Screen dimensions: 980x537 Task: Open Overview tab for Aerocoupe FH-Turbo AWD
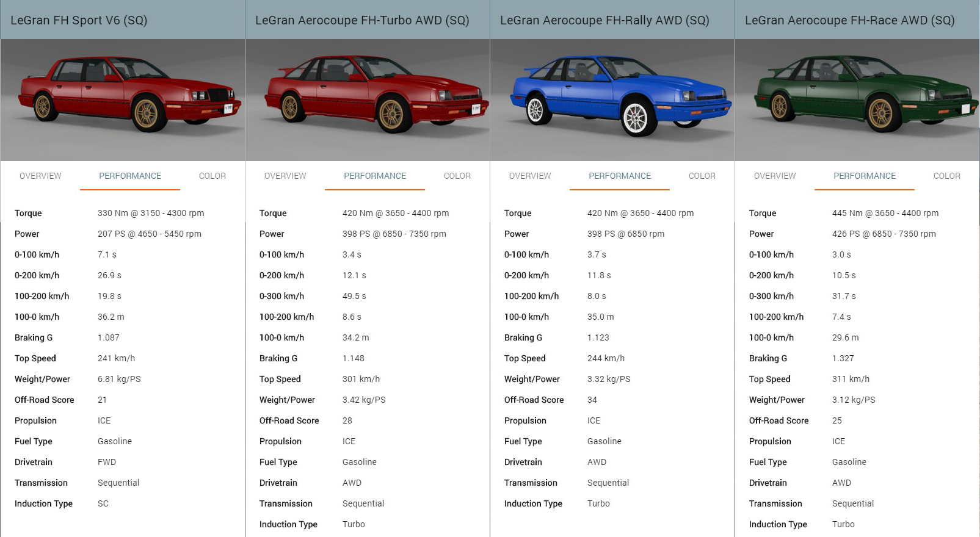click(x=285, y=176)
